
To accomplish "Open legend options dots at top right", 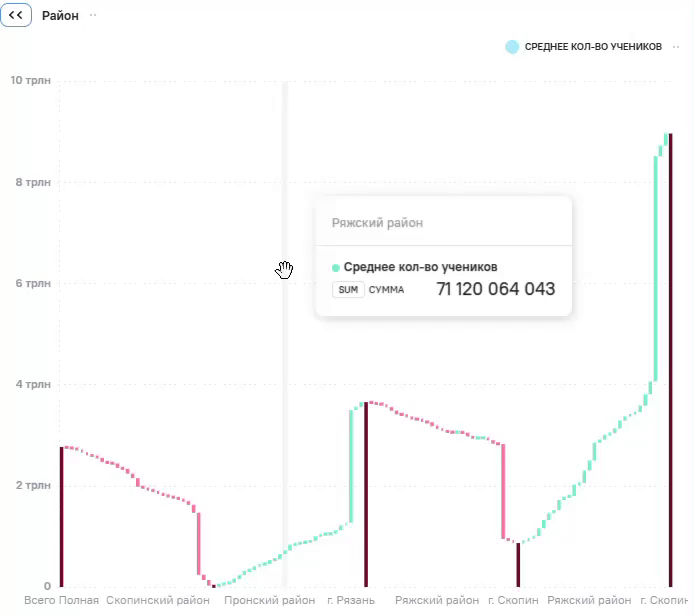I will [x=676, y=46].
